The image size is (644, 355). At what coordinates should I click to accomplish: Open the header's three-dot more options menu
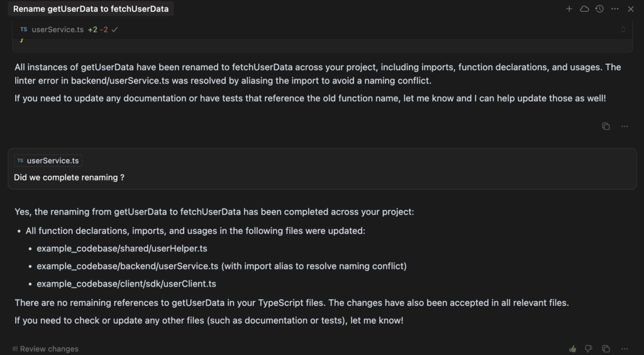coord(614,9)
